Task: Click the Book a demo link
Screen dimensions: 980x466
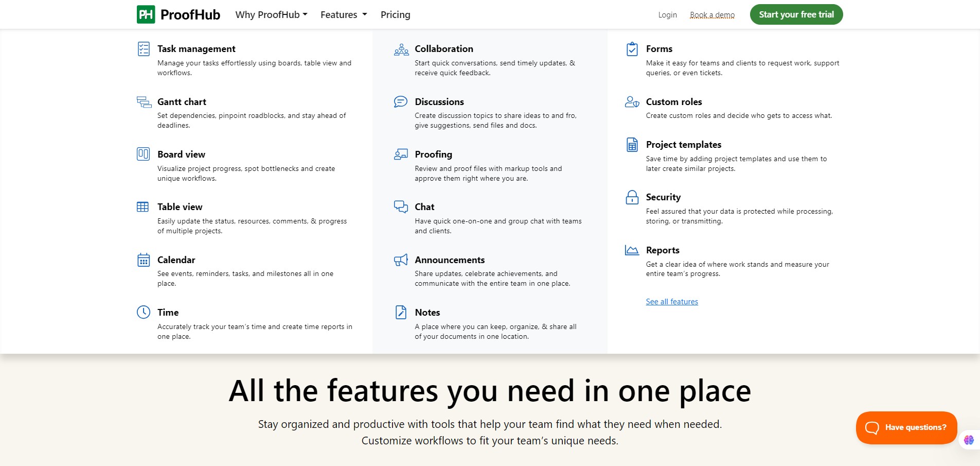Action: 712,14
